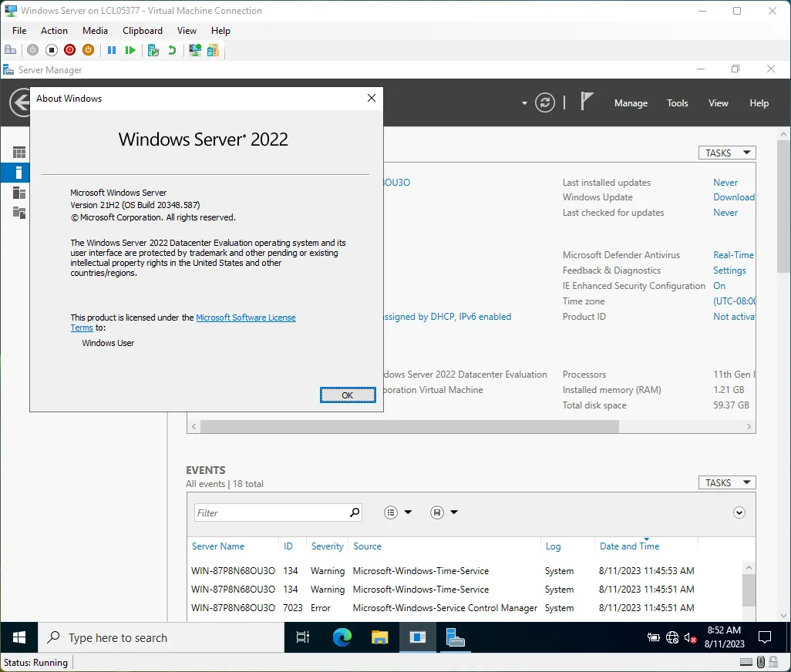The image size is (791, 672).
Task: Open the Media menu of the VM window
Action: [x=95, y=31]
